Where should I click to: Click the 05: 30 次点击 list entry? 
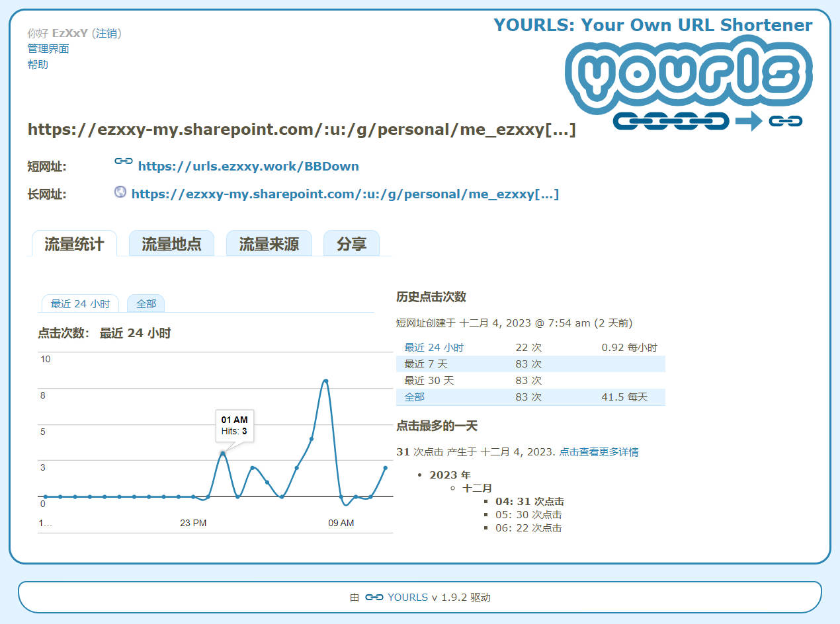528,515
